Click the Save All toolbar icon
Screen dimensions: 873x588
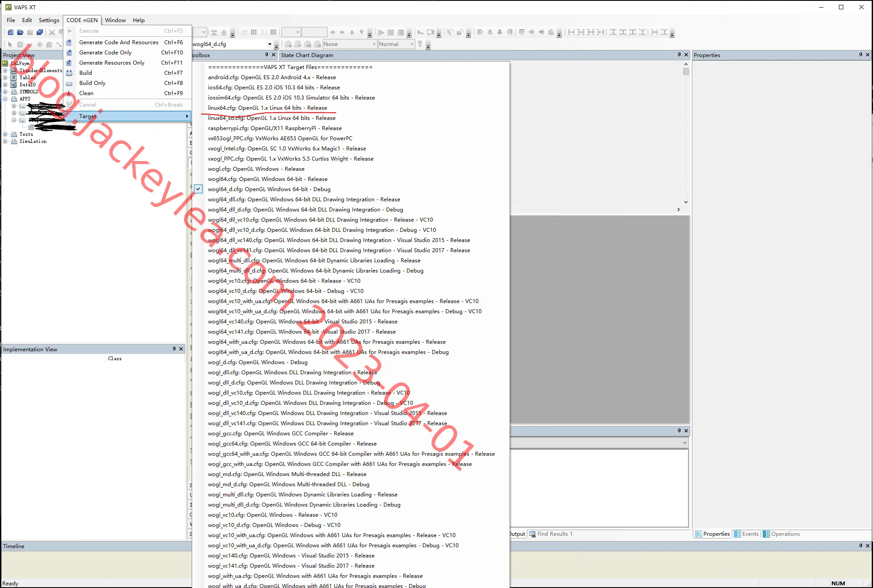40,32
